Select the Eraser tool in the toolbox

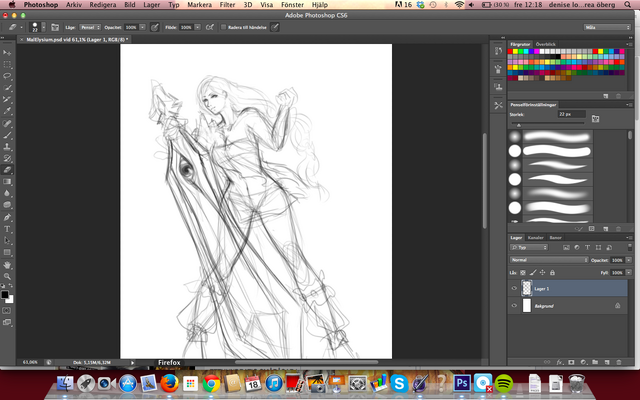(7, 170)
